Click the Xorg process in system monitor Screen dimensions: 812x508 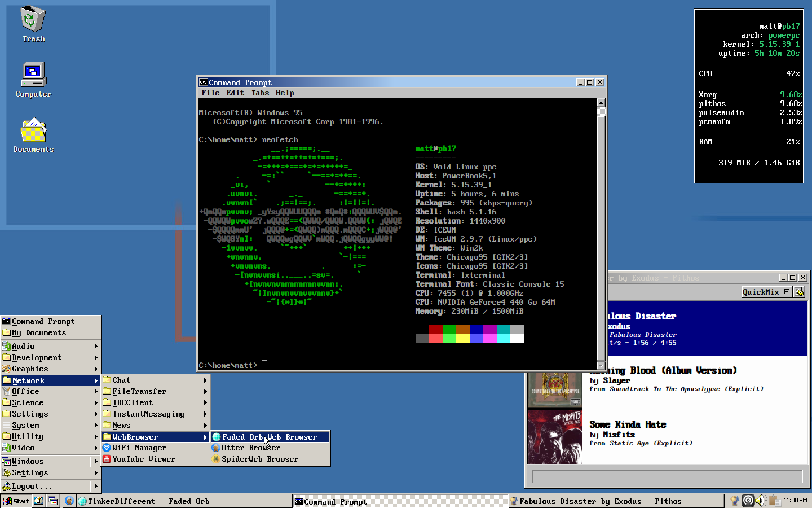pyautogui.click(x=708, y=95)
